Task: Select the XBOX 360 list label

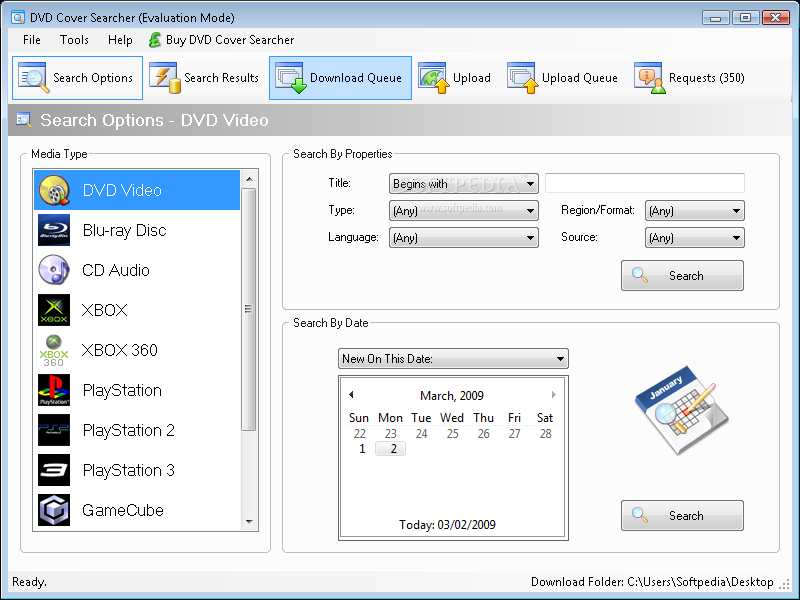Action: click(119, 350)
